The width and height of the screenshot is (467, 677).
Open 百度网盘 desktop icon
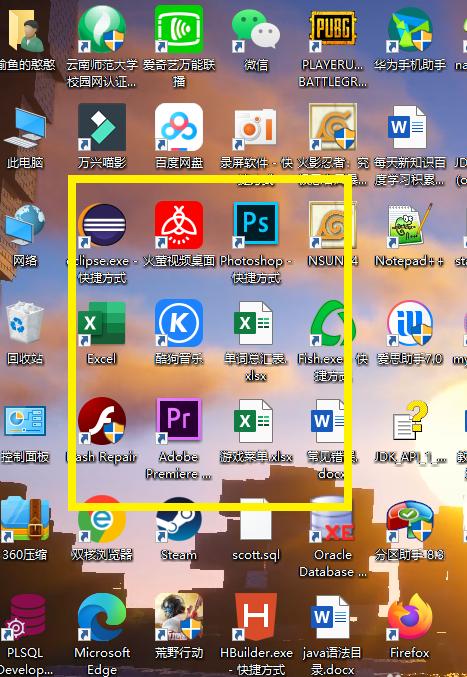(x=179, y=127)
